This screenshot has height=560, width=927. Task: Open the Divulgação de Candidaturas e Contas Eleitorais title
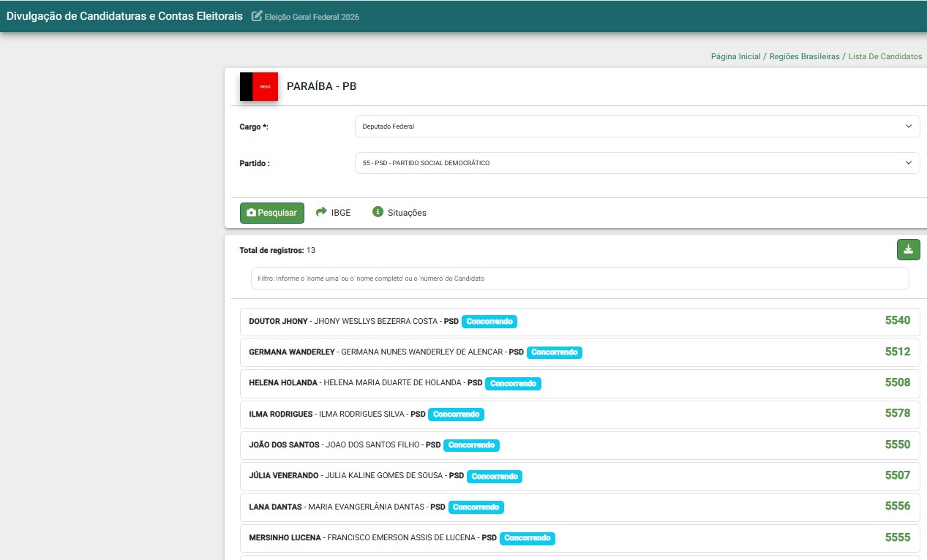click(124, 16)
